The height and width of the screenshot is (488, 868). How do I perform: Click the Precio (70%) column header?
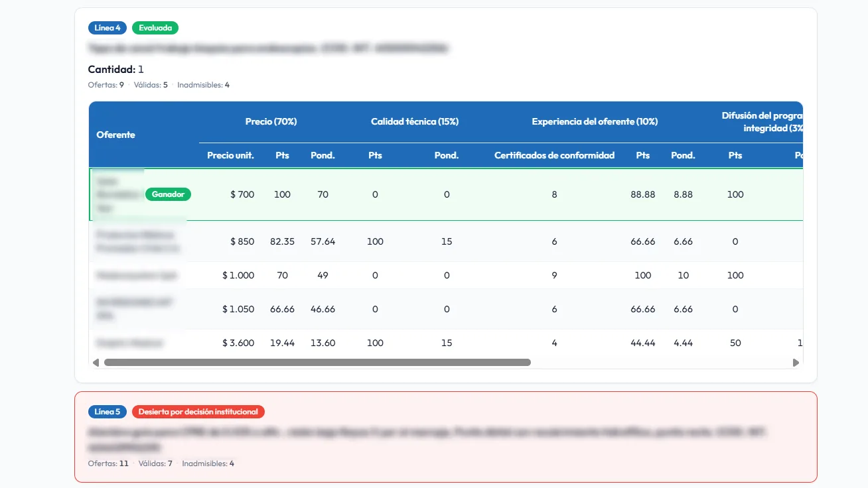pos(270,121)
